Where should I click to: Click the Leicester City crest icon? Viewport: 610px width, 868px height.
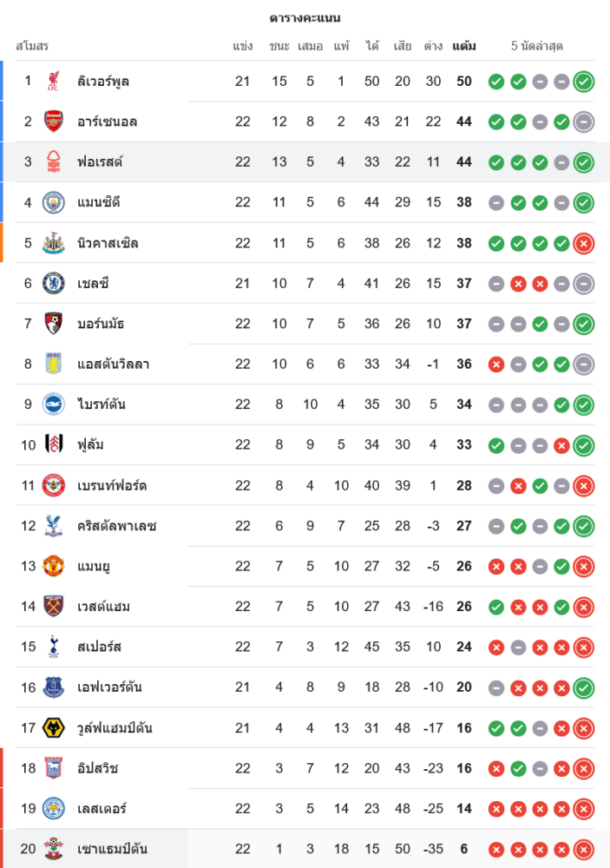pos(54,808)
